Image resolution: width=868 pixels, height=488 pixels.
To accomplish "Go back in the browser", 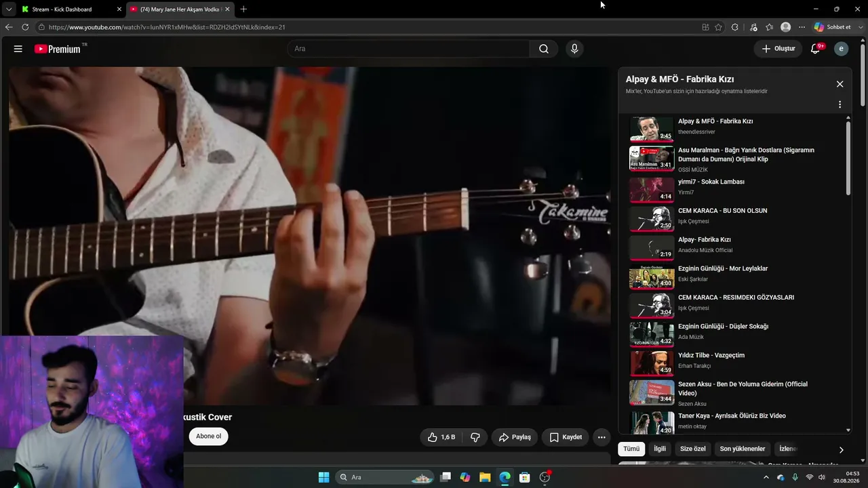I will pos(9,27).
